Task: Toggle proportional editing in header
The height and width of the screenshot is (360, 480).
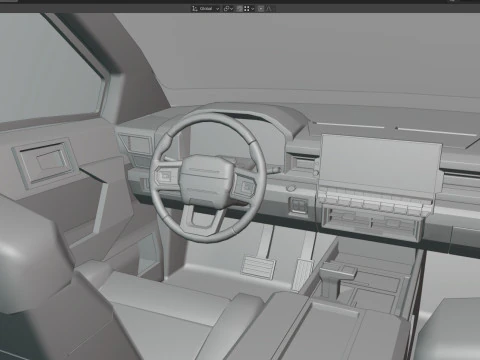Action: (261, 9)
